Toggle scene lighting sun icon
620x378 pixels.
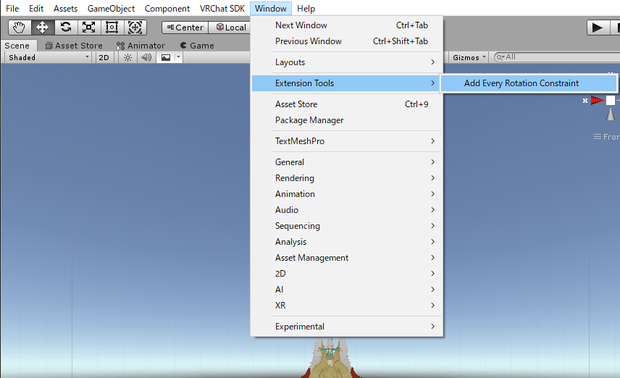[127, 58]
